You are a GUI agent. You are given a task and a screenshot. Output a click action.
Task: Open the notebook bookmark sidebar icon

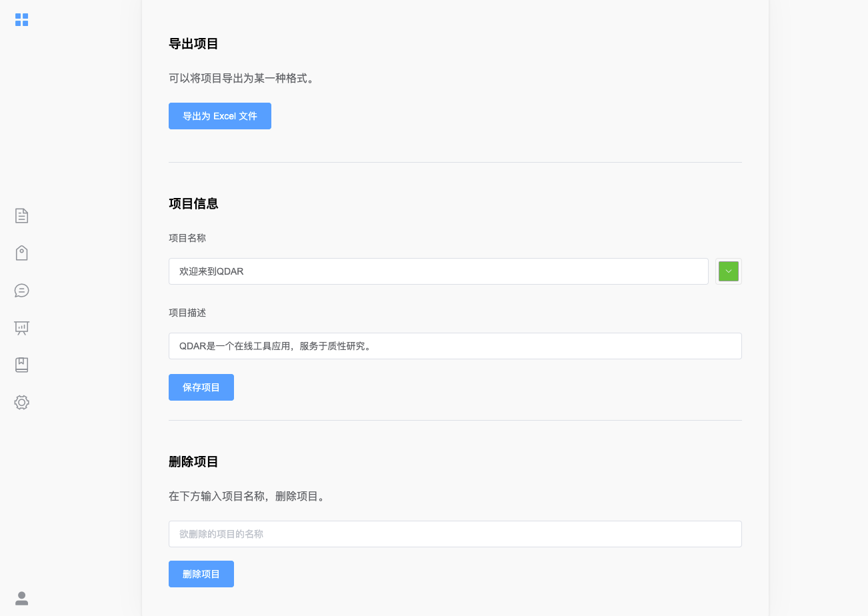point(22,365)
